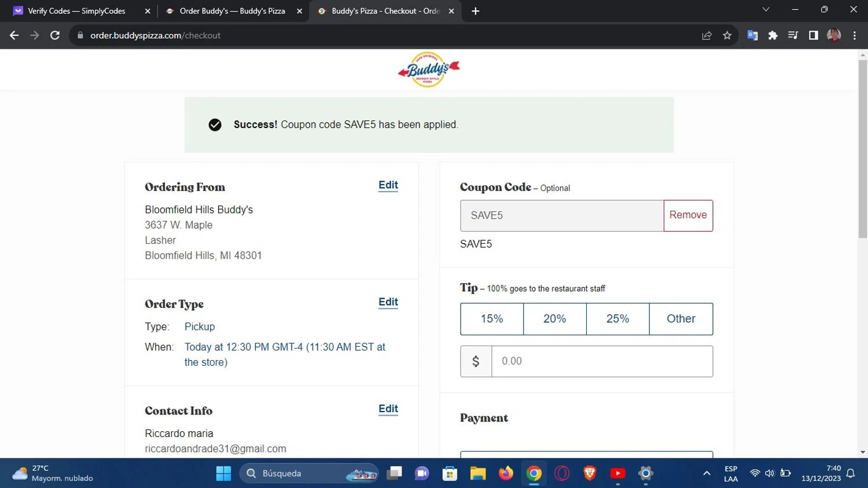Image resolution: width=868 pixels, height=488 pixels.
Task: Share this page from address bar
Action: click(x=707, y=35)
